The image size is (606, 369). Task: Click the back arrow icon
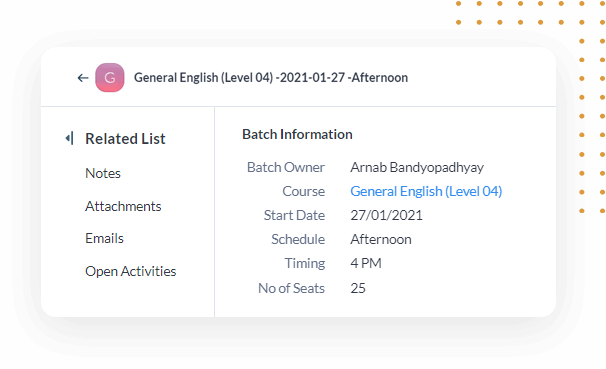click(x=83, y=78)
